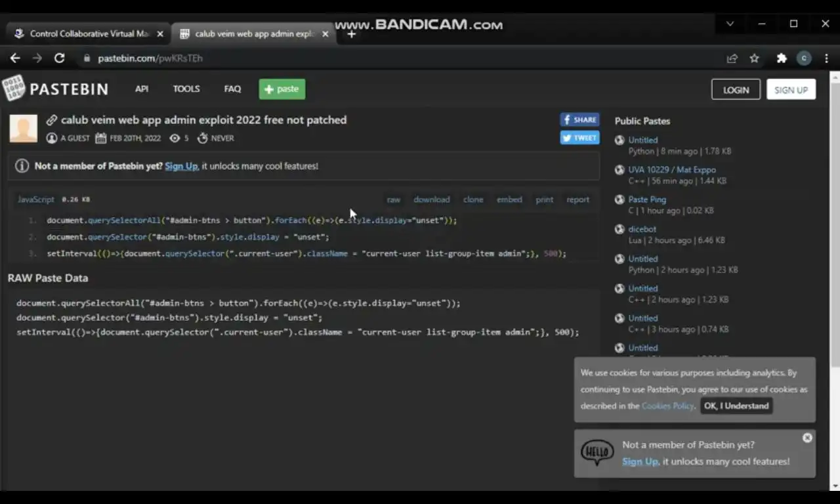Close the Control Collaborative Virtual Machine tab
Screen dimensions: 840x504
(x=160, y=34)
